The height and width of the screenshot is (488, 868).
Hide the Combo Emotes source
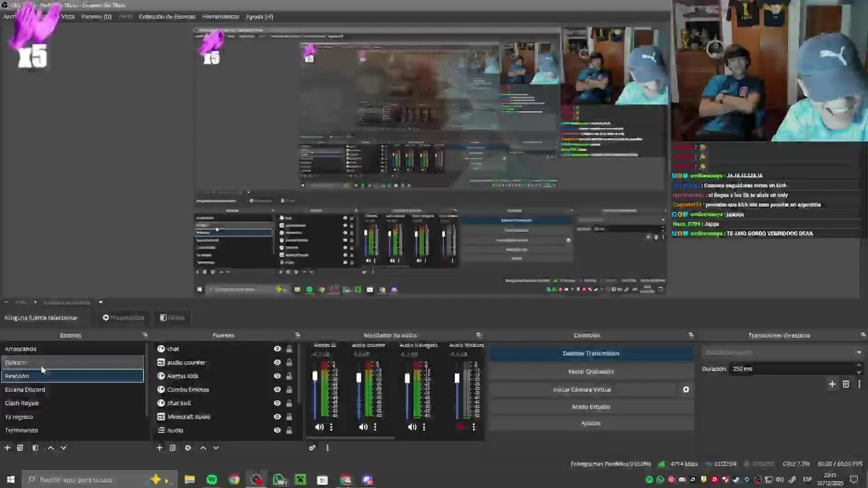pos(277,390)
